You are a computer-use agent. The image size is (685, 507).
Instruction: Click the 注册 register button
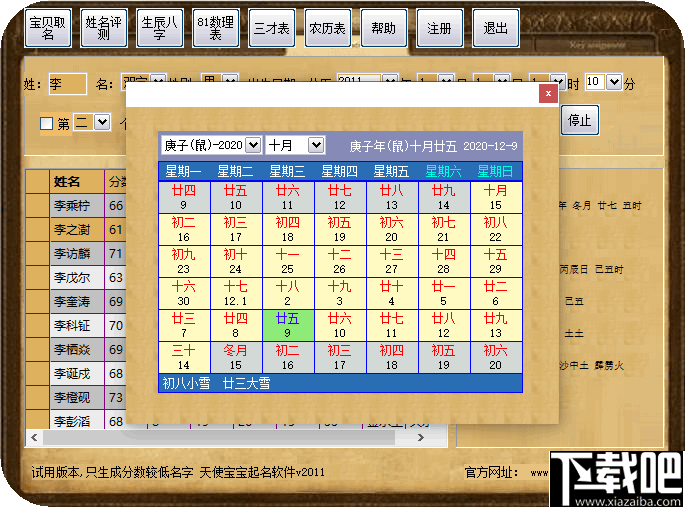pyautogui.click(x=439, y=28)
